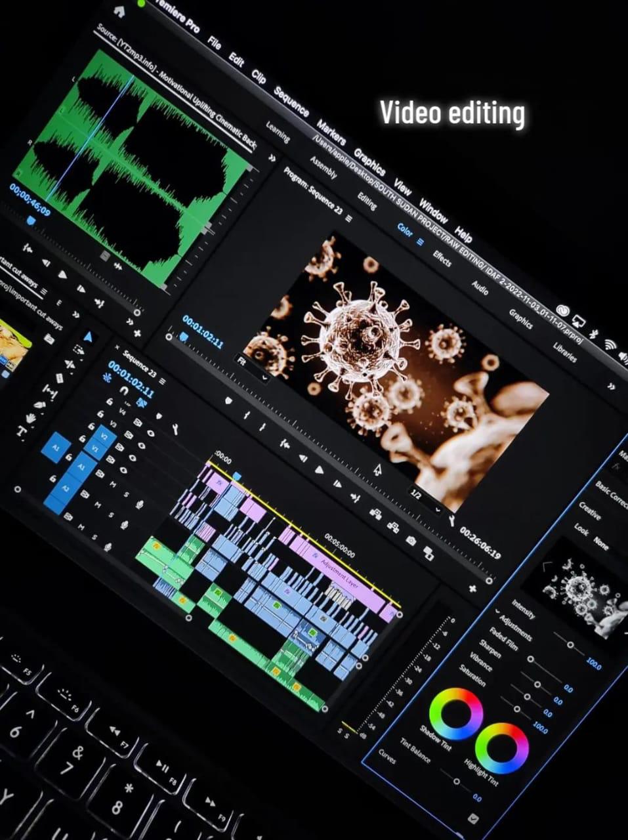The image size is (628, 840).
Task: Select the Type tool
Action: 21,431
